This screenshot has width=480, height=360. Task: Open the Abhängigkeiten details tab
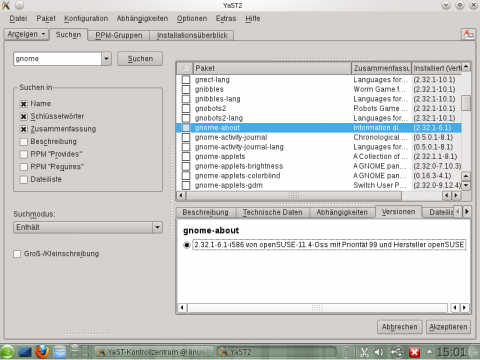coord(342,212)
